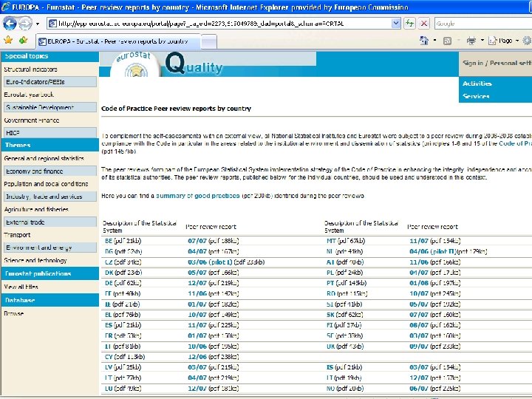Open the Activities menu item
532x399 pixels.
pyautogui.click(x=477, y=83)
